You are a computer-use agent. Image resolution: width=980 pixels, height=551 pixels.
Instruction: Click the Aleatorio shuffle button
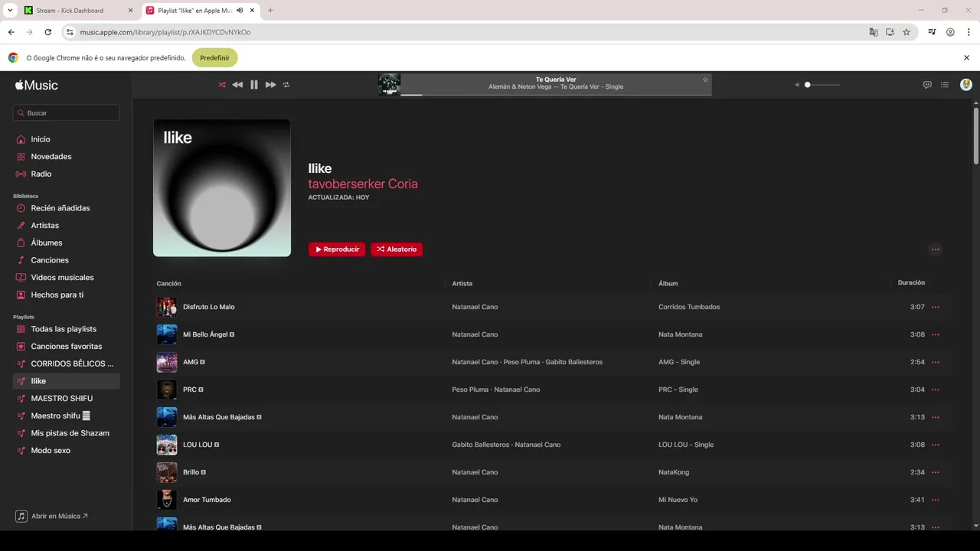[397, 249]
